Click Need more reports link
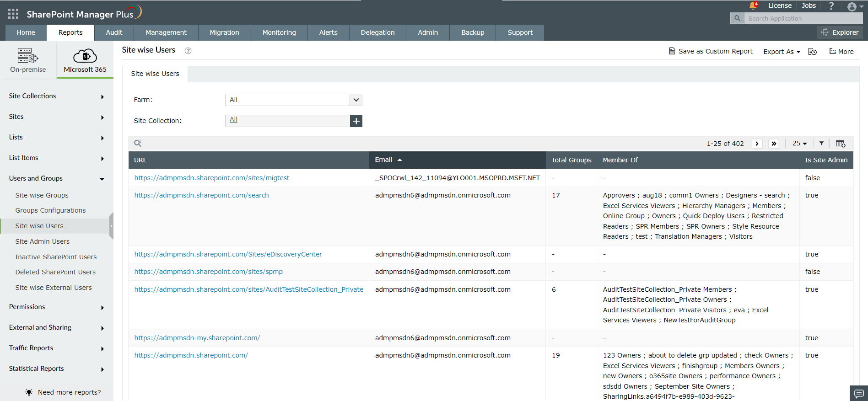Image resolution: width=868 pixels, height=401 pixels. [x=63, y=392]
